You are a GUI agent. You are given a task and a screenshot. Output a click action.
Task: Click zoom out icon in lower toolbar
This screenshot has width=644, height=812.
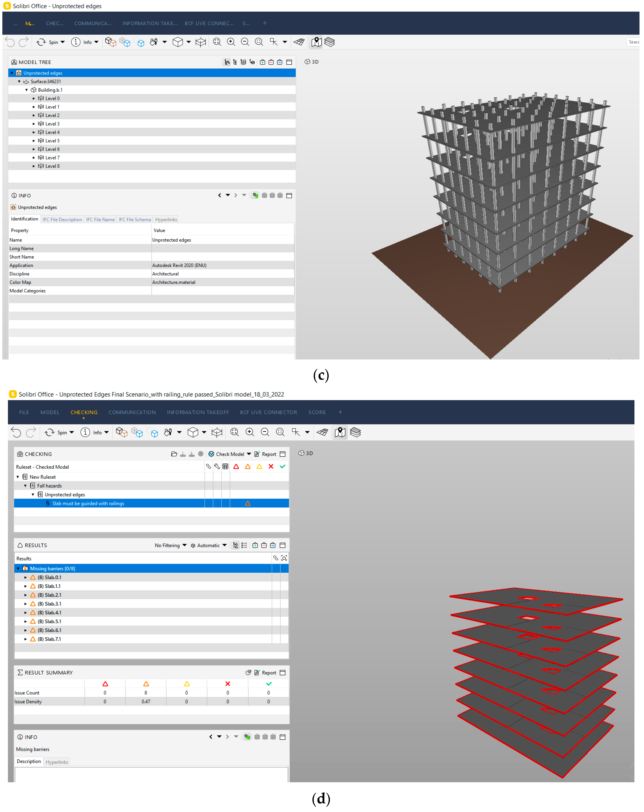click(x=265, y=432)
